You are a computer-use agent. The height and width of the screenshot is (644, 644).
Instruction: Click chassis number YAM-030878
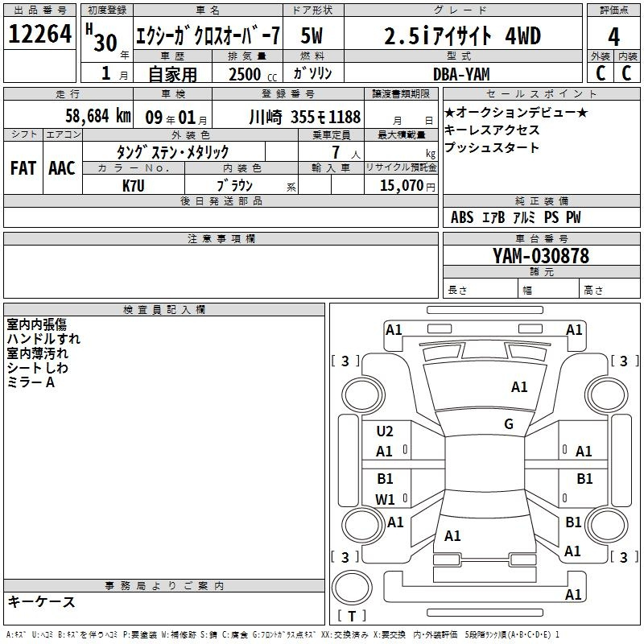[540, 257]
